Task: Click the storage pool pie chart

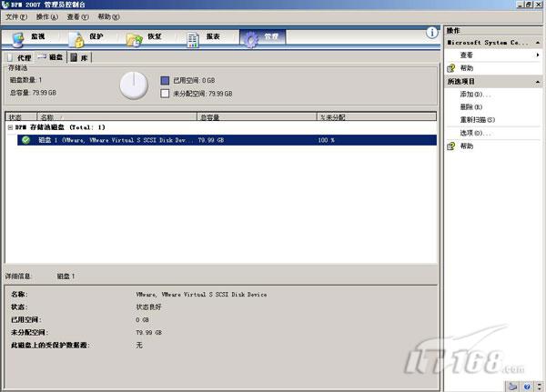Action: (134, 85)
